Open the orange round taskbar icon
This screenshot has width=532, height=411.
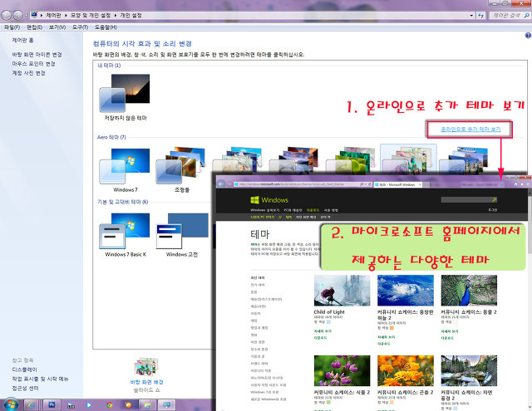coord(128,405)
